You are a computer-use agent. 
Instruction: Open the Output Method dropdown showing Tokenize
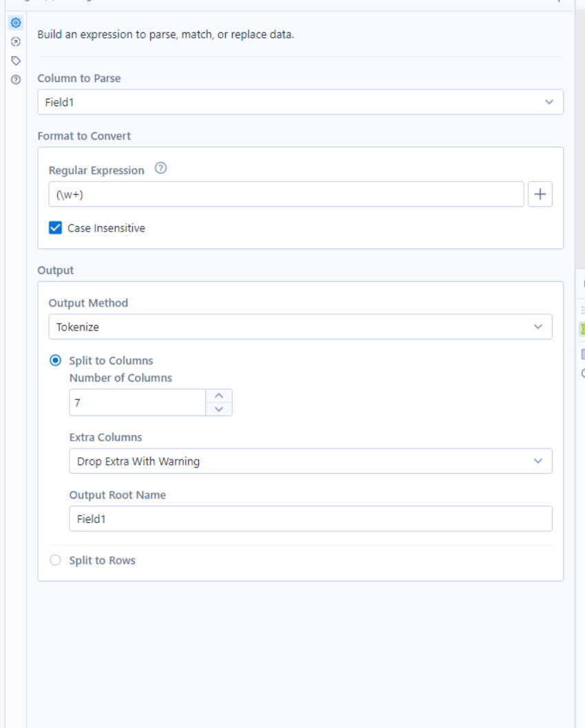(x=301, y=326)
